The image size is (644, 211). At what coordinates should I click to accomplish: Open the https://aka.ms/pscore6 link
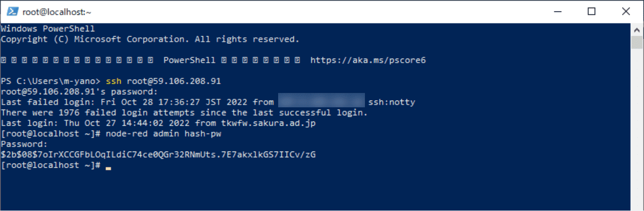point(368,60)
